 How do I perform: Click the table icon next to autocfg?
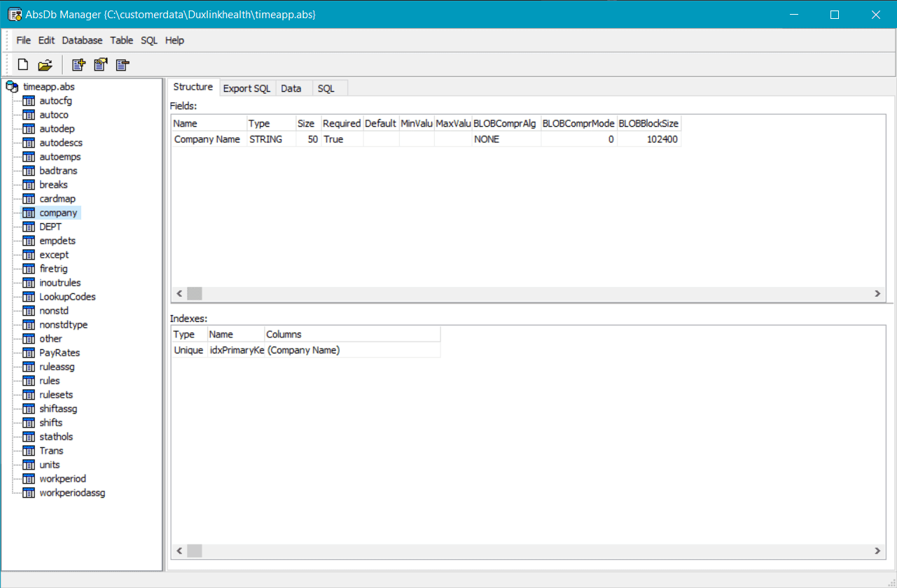coord(29,101)
